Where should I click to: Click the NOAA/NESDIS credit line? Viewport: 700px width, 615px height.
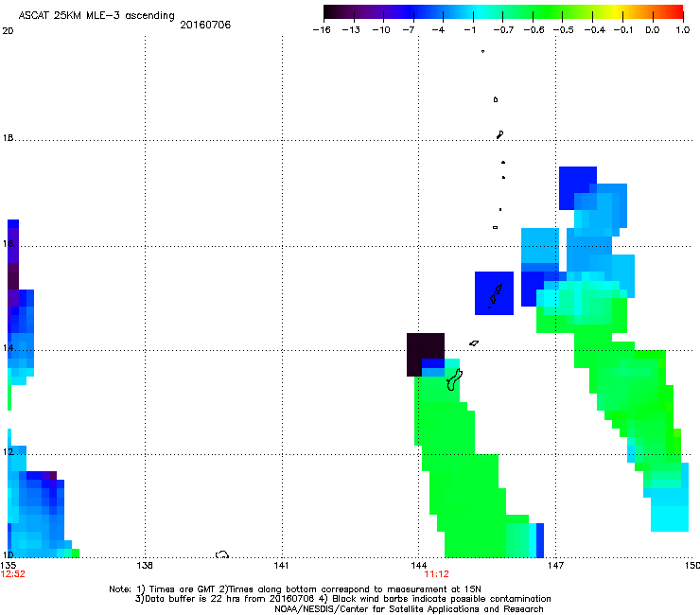click(x=409, y=609)
